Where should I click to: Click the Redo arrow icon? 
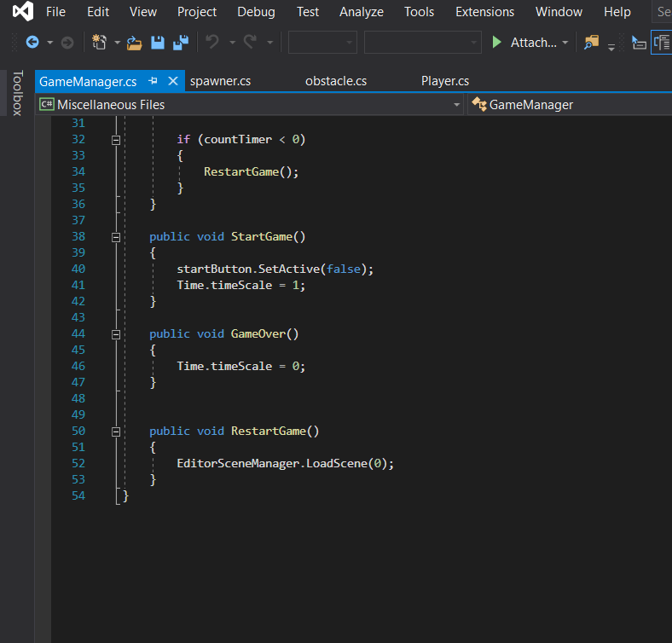coord(251,43)
